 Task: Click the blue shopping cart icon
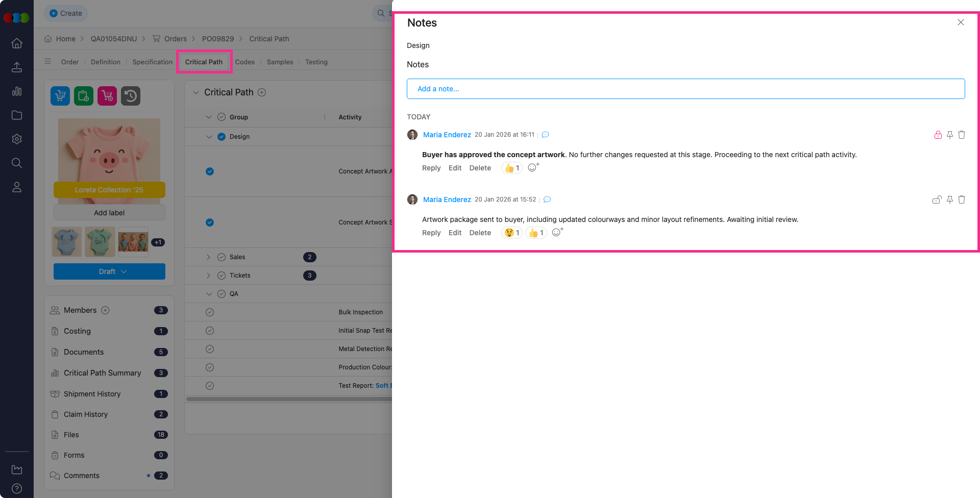click(60, 96)
